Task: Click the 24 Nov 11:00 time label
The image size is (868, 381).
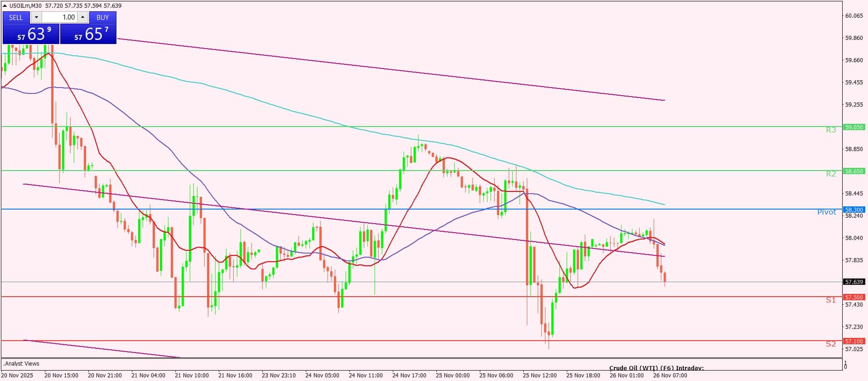Action: point(366,376)
